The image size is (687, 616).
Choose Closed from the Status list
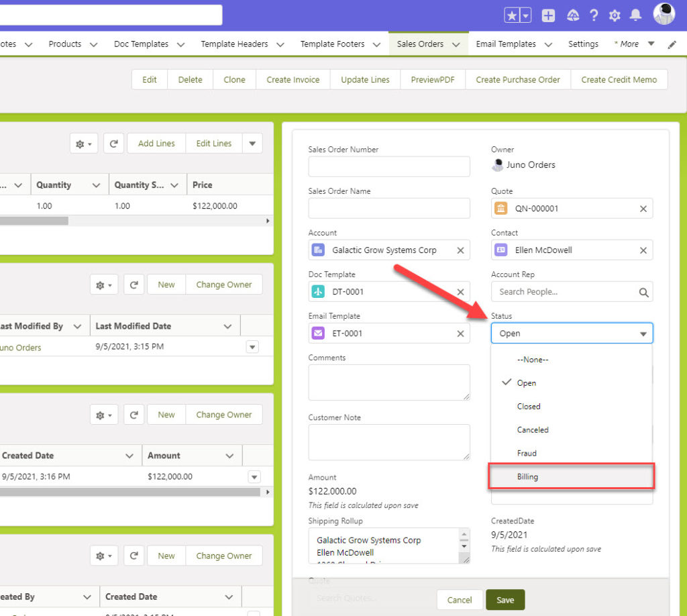point(572,407)
